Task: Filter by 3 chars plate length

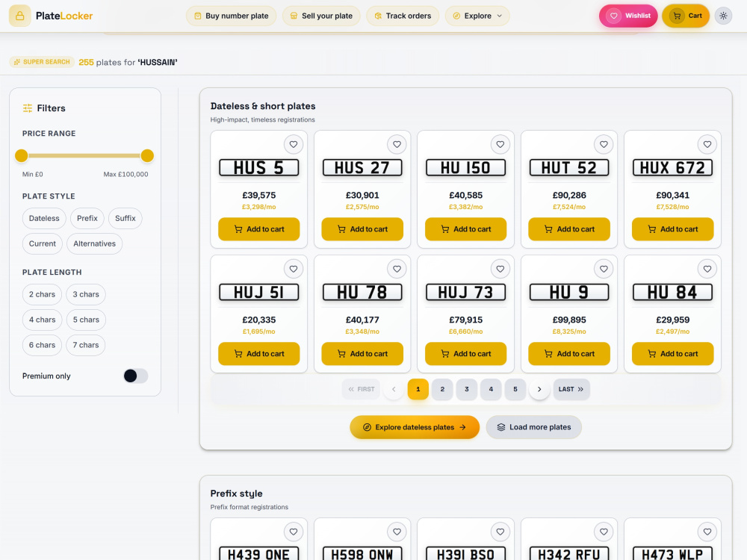Action: pos(86,294)
